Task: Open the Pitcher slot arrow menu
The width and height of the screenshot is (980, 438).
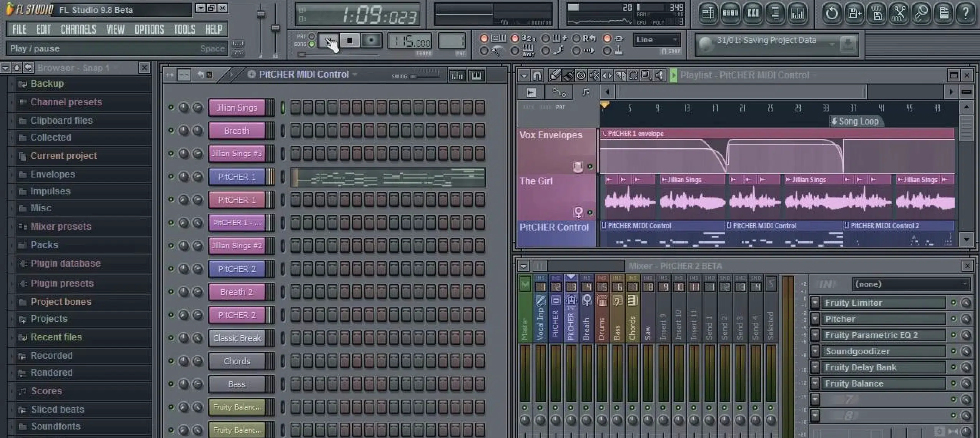Action: point(815,319)
